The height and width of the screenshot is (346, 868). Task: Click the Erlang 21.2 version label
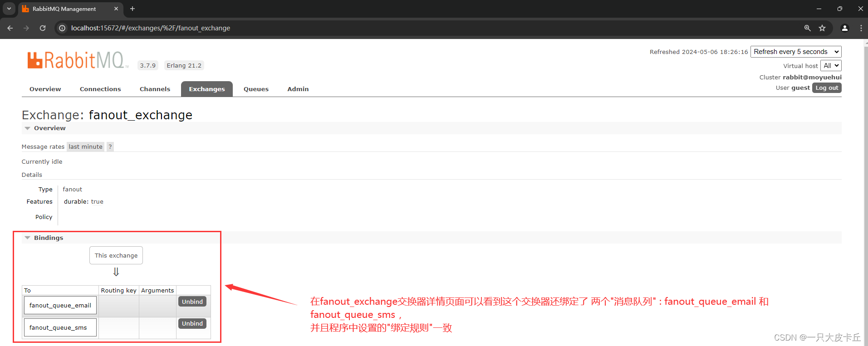click(184, 65)
